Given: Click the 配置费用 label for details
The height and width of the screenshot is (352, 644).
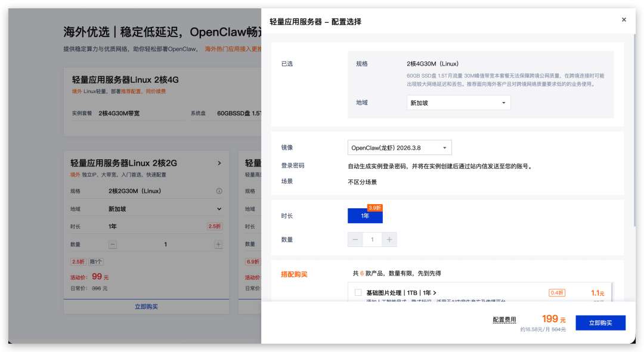Looking at the screenshot, I should [x=504, y=319].
